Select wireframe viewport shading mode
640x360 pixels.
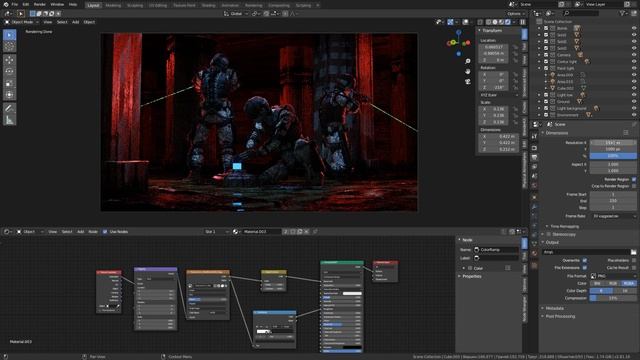pyautogui.click(x=489, y=22)
